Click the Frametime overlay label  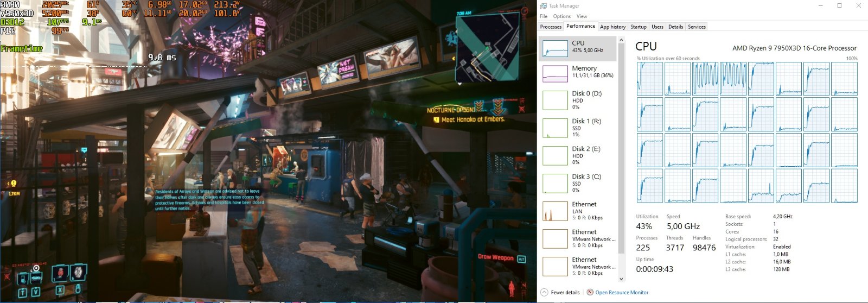point(21,48)
